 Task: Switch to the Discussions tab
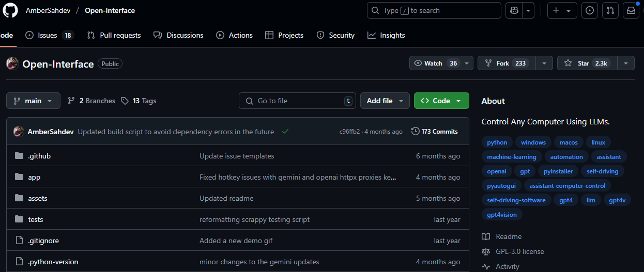click(179, 35)
